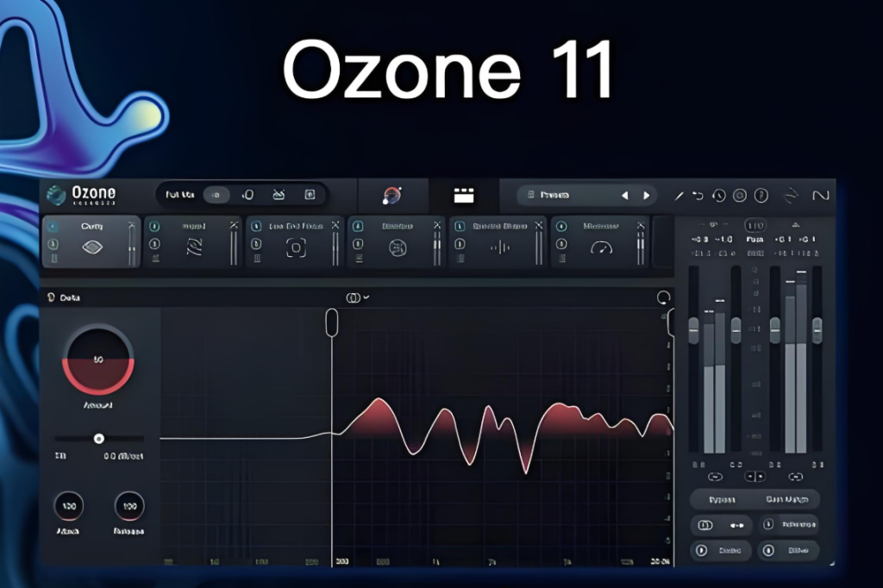Click the Maximizer module solo button
Image resolution: width=883 pixels, height=588 pixels.
pos(561,245)
